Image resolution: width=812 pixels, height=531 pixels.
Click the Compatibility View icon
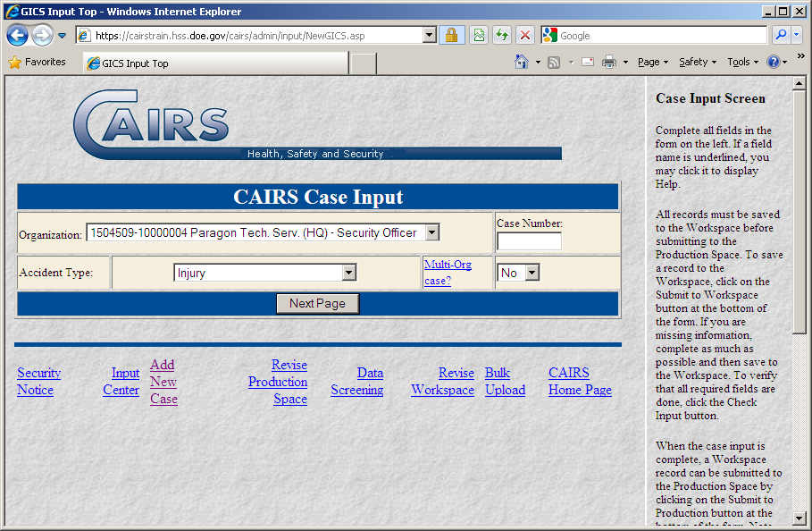point(479,36)
